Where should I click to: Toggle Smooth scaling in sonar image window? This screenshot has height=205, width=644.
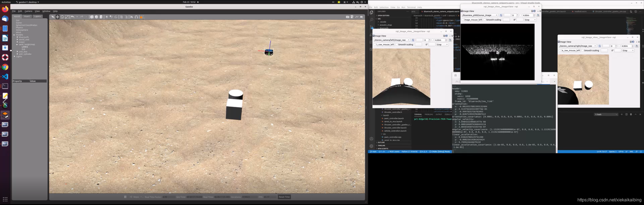coord(485,20)
